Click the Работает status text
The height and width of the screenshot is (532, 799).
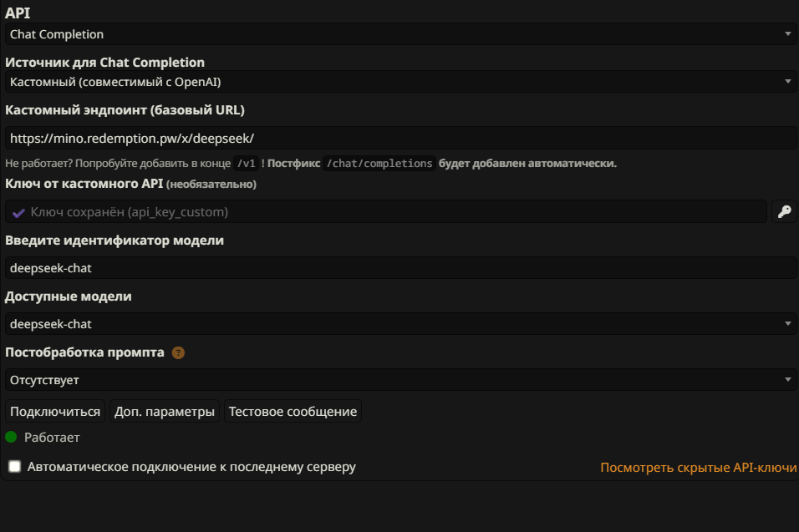(52, 438)
